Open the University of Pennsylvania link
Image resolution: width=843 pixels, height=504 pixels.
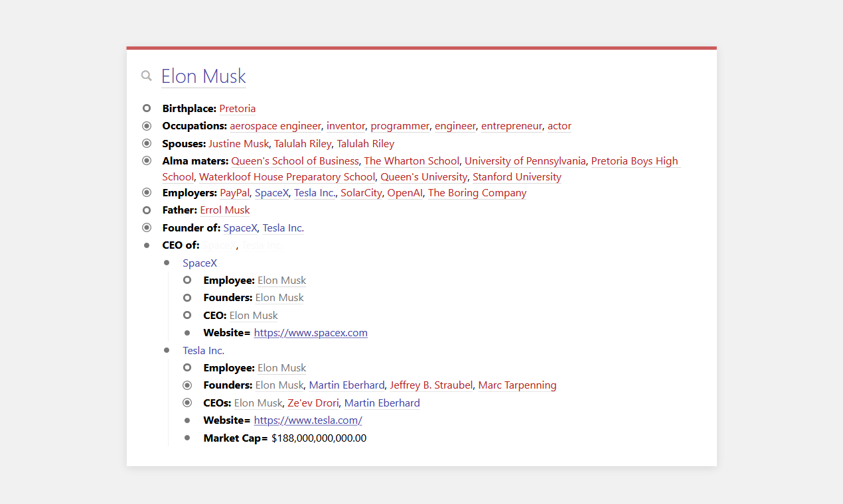coord(525,161)
